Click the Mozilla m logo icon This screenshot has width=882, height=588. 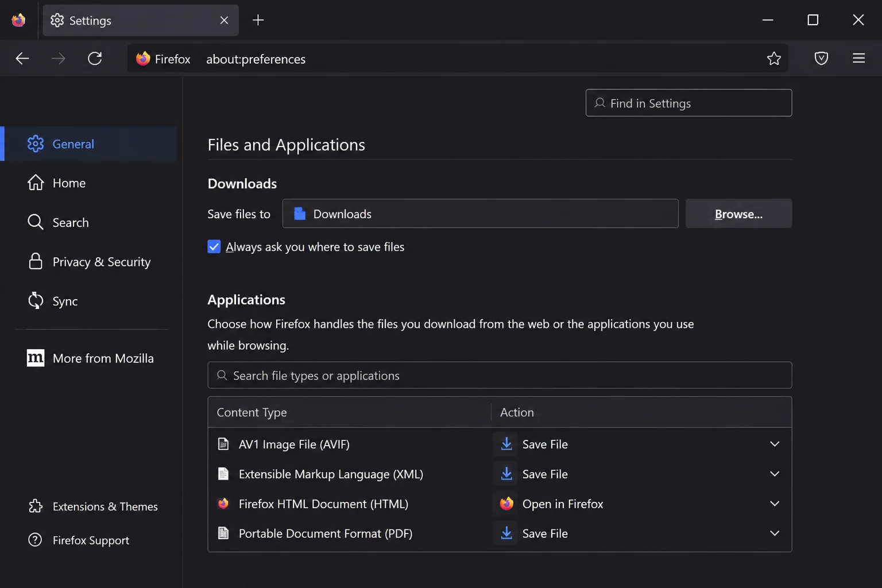[36, 358]
